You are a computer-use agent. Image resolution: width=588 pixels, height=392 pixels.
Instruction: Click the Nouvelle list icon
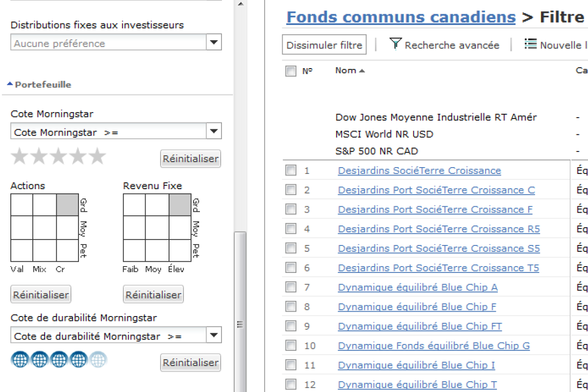pos(530,44)
